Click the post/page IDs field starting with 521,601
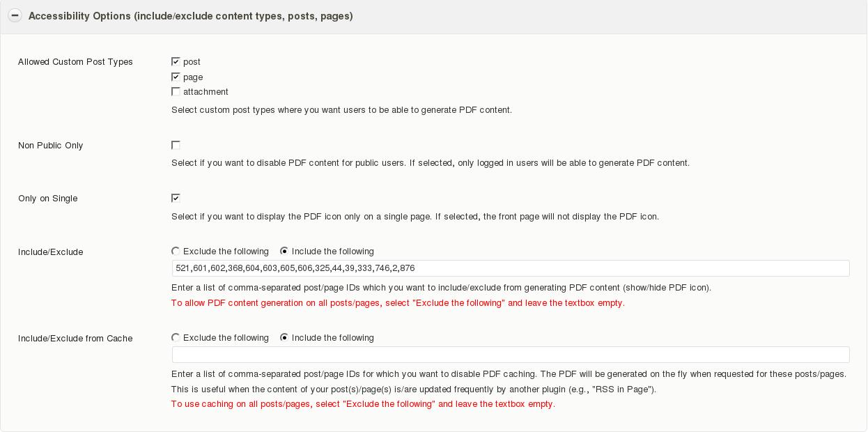868x432 pixels. [x=511, y=268]
